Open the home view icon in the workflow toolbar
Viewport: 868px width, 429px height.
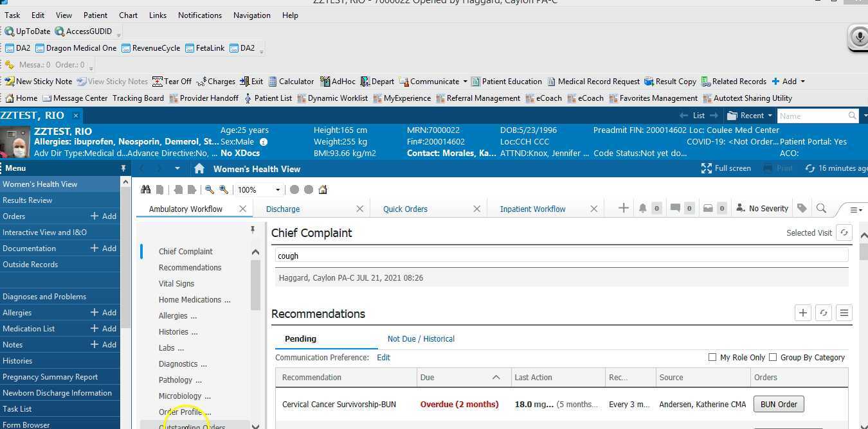pos(323,189)
